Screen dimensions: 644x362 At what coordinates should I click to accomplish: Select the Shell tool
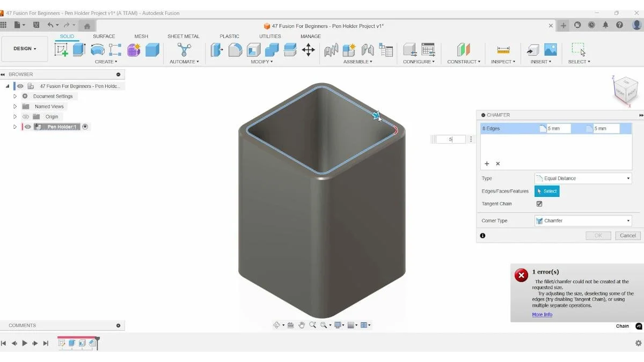(x=253, y=50)
